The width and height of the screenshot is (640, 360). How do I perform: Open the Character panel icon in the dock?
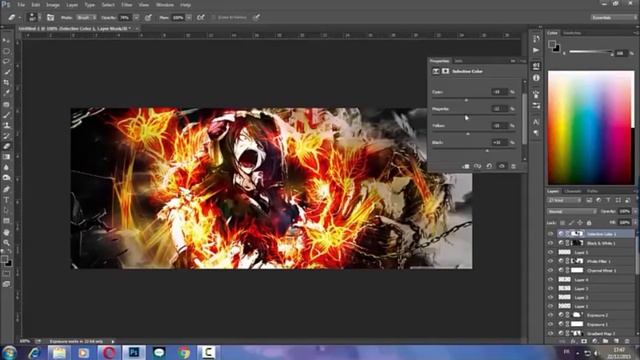tap(536, 122)
